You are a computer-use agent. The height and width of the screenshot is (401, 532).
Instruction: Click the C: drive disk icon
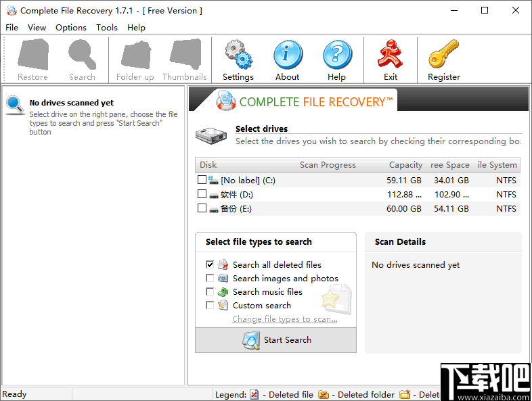pos(213,180)
